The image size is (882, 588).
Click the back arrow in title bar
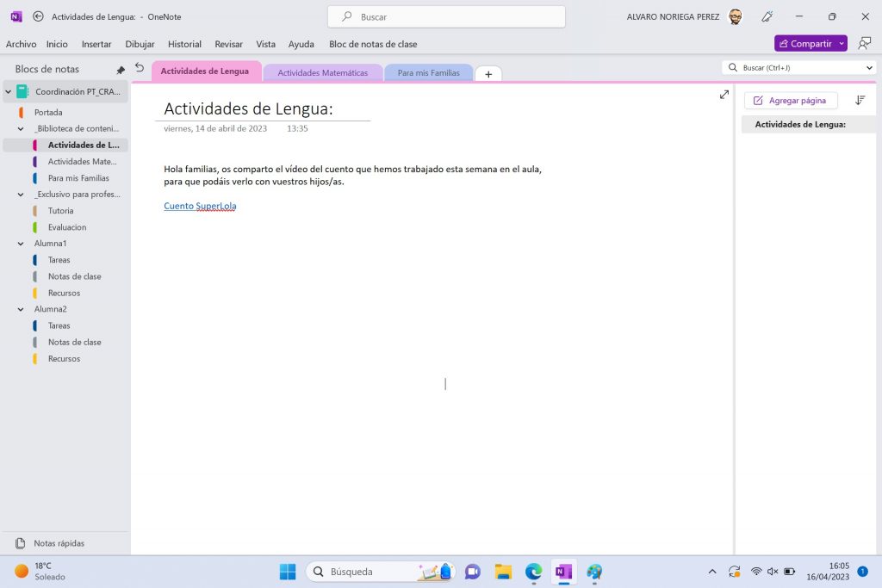38,16
